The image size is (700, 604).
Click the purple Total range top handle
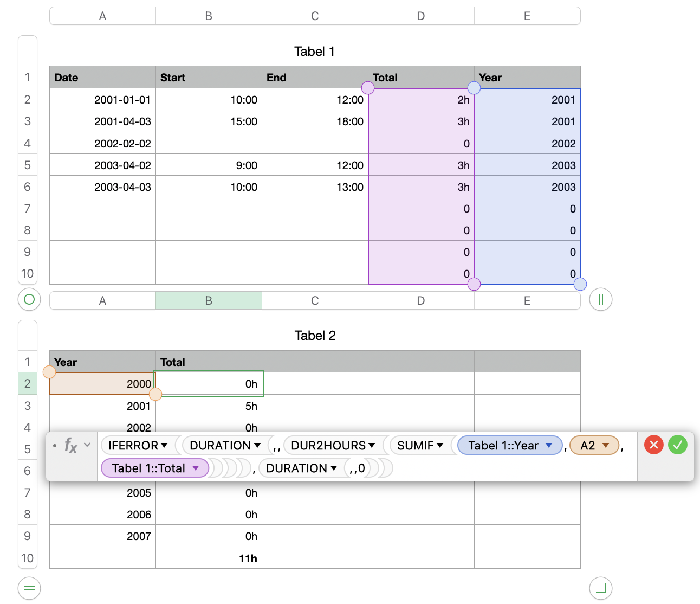[368, 88]
